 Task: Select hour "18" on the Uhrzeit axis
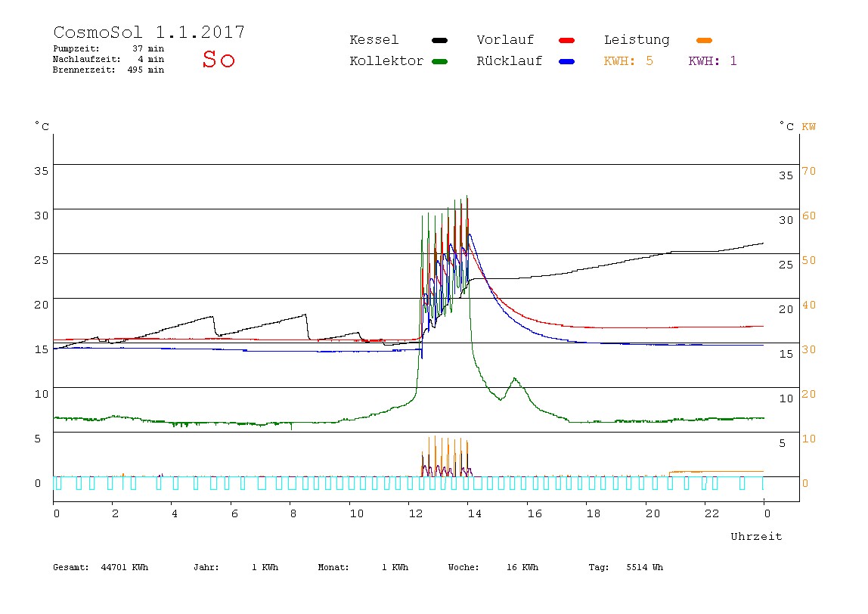point(593,513)
